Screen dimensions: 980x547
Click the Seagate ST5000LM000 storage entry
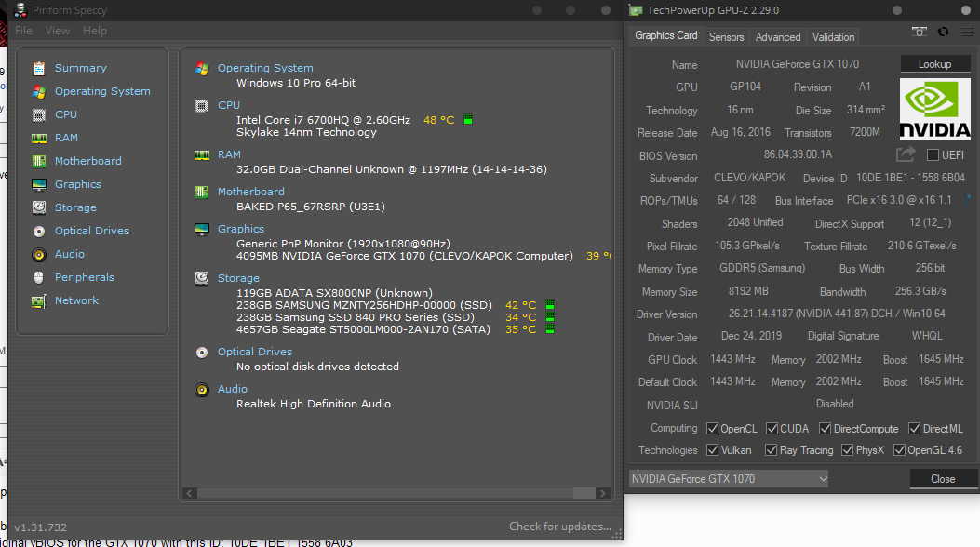click(363, 329)
